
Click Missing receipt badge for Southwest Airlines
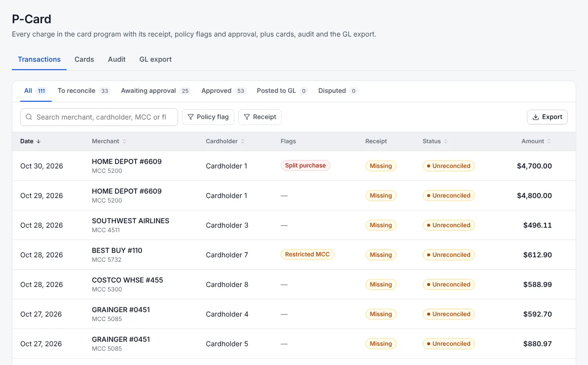point(381,225)
